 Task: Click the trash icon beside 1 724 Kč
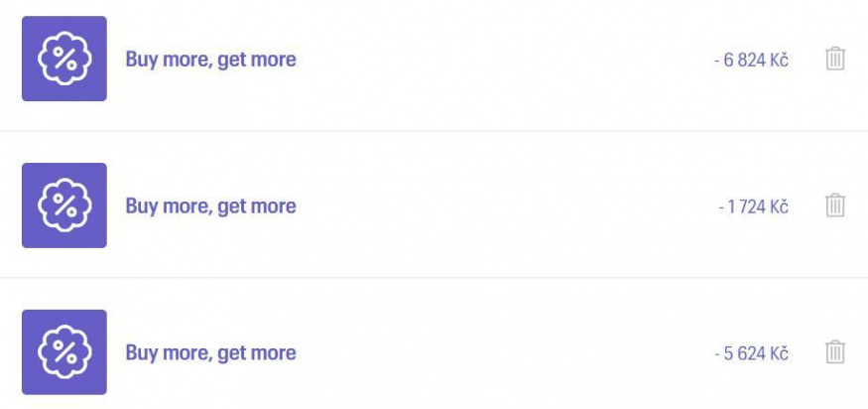click(x=835, y=205)
